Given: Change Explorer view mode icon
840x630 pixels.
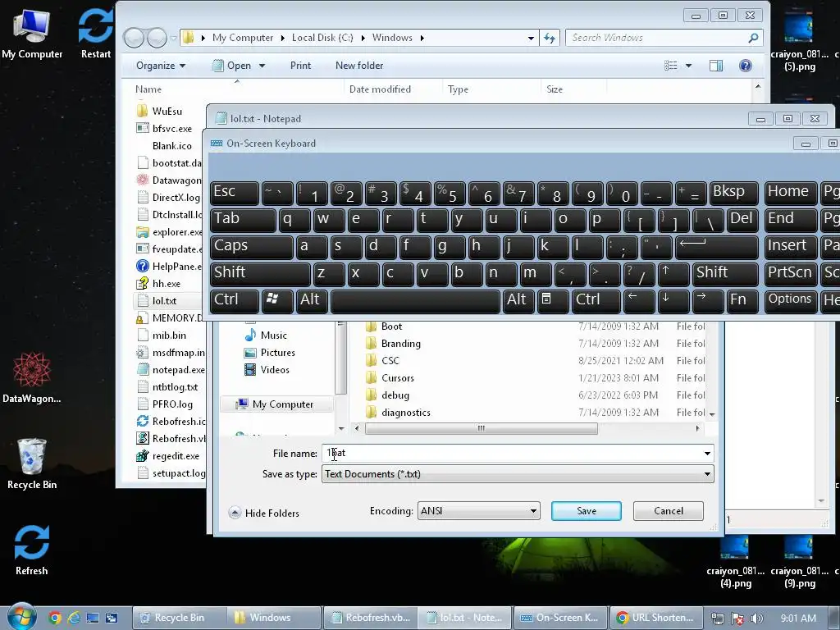Looking at the screenshot, I should (671, 66).
